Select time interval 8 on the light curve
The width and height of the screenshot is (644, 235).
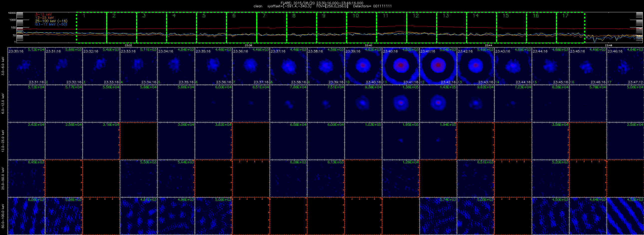[302, 27]
